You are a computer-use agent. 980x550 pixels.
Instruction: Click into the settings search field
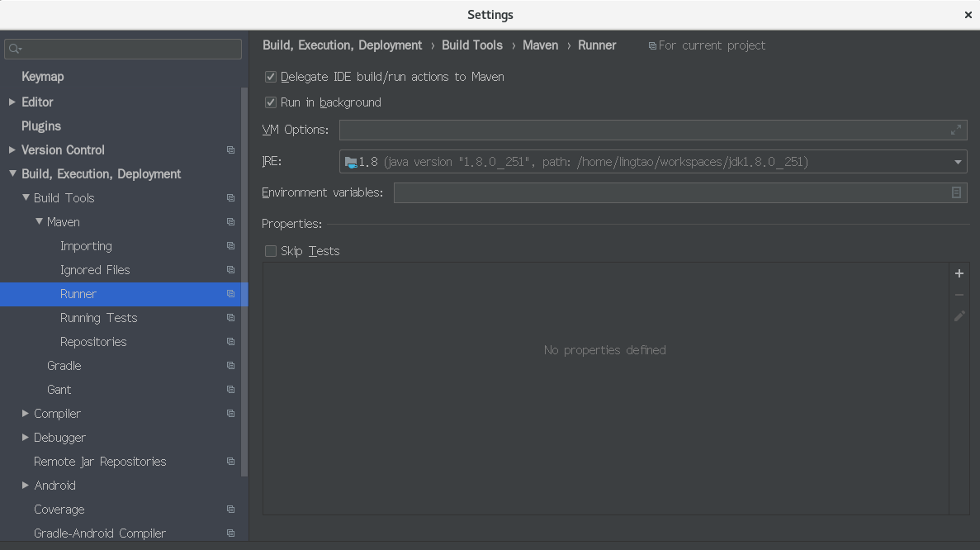[x=123, y=49]
